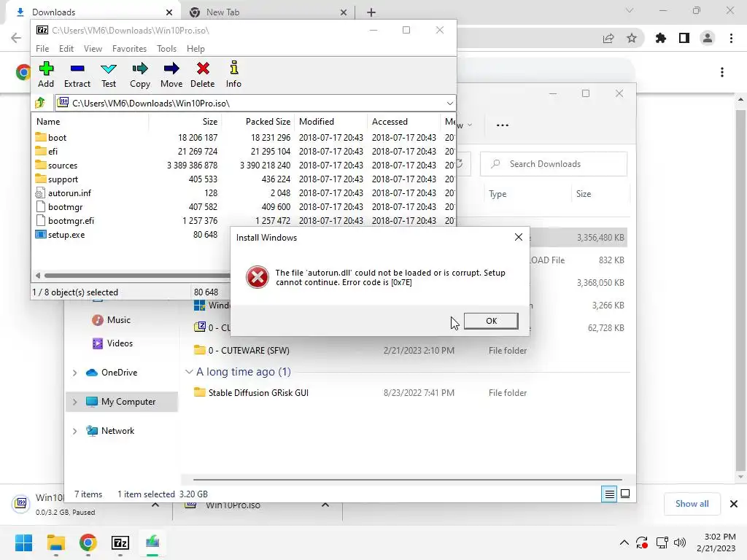Close the Install Windows error dialog
The width and height of the screenshot is (747, 560).
click(x=519, y=237)
